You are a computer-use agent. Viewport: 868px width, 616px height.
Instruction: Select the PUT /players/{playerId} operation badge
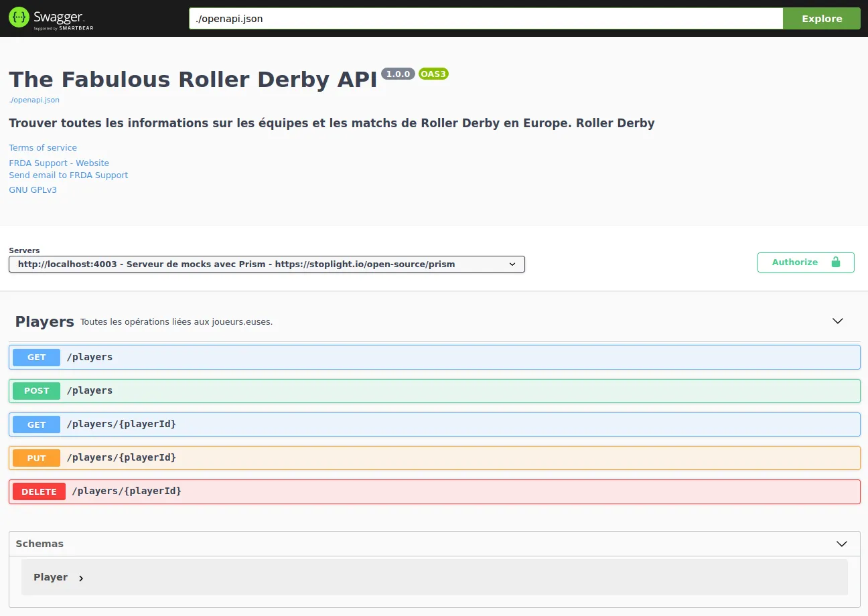[x=35, y=457]
